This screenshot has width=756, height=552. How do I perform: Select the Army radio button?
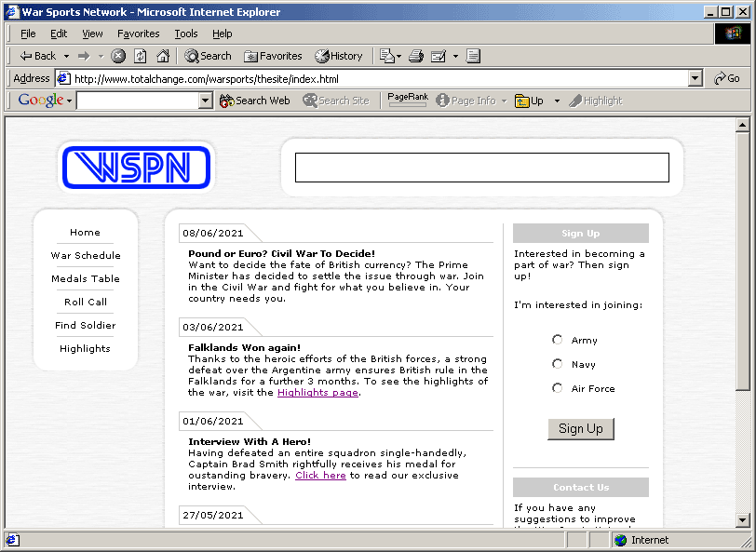(557, 339)
